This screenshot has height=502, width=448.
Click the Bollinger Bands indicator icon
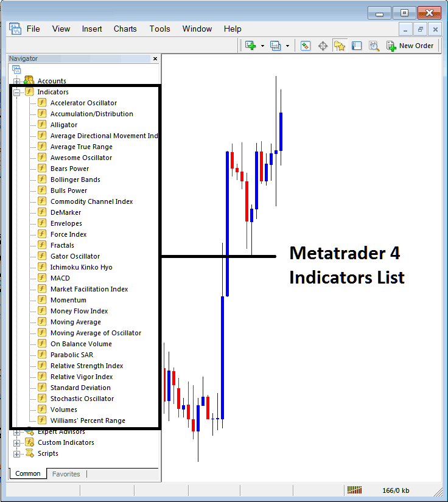point(42,180)
